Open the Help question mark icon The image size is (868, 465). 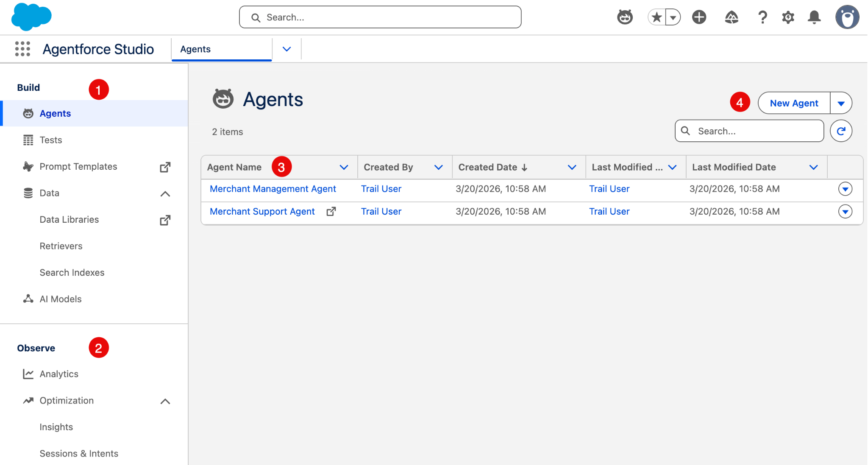(762, 17)
